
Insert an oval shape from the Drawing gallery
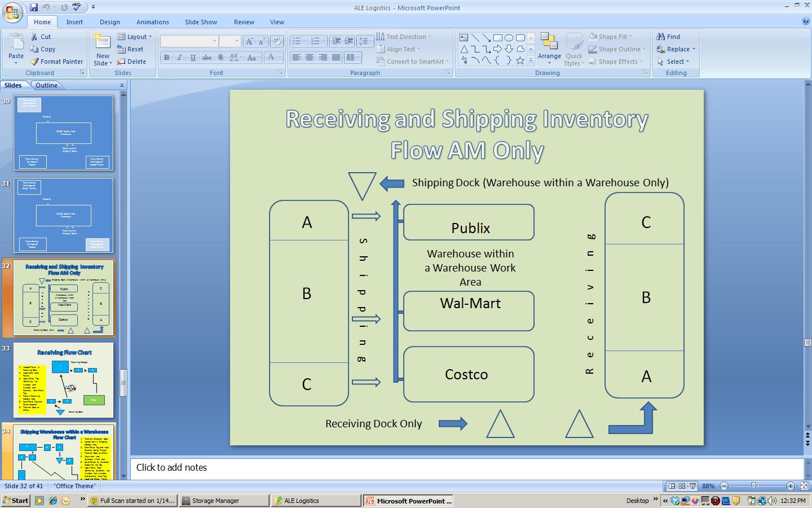(x=509, y=37)
